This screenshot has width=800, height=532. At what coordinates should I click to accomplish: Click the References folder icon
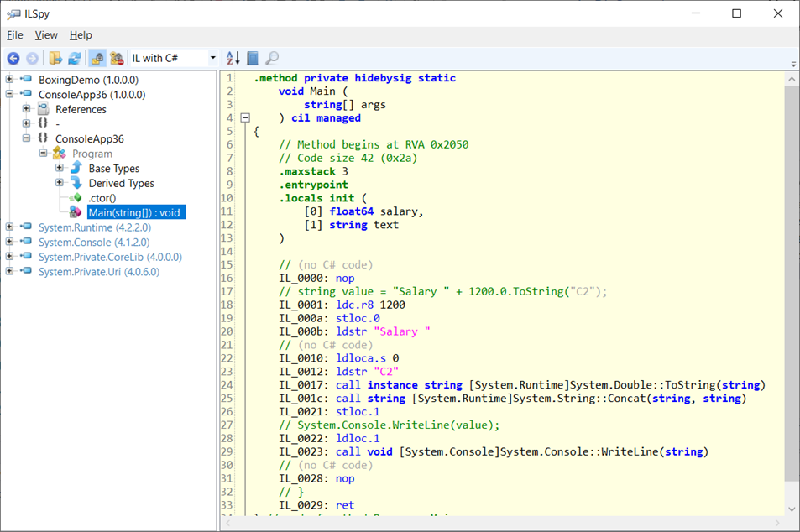[44, 109]
